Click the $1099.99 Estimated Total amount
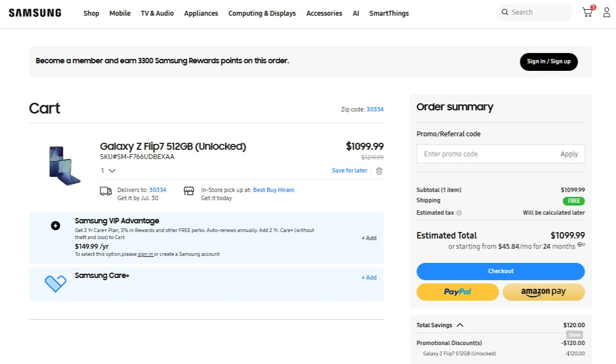This screenshot has width=616, height=364. pyautogui.click(x=567, y=235)
